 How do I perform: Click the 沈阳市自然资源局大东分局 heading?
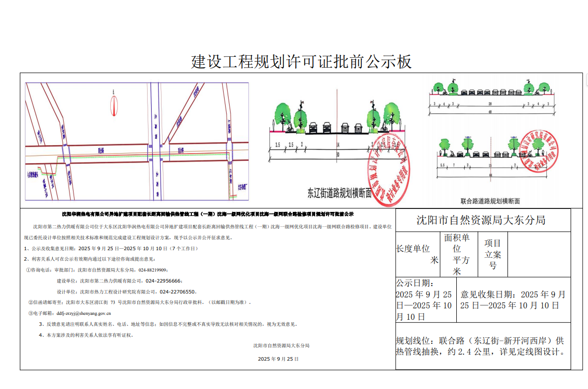click(x=481, y=220)
